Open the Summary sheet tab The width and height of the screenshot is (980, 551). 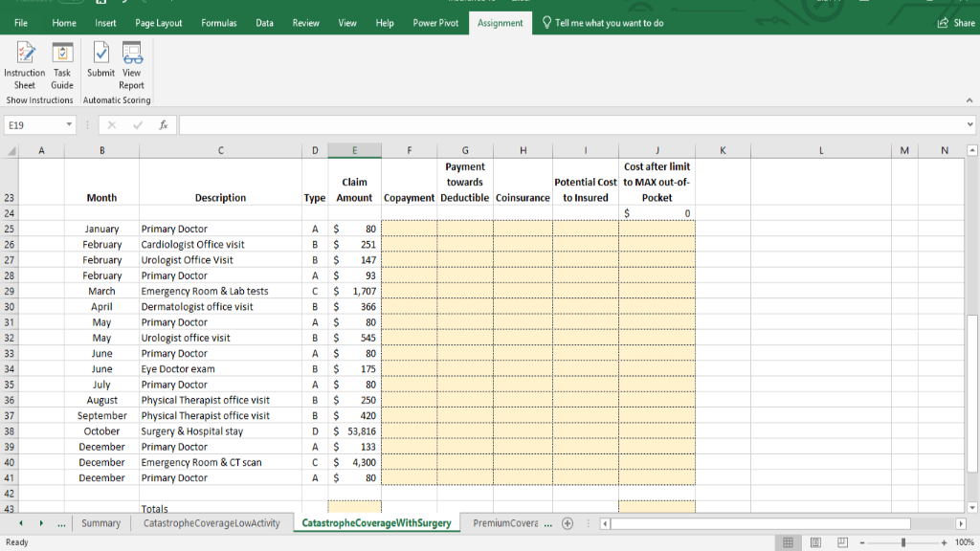(101, 523)
